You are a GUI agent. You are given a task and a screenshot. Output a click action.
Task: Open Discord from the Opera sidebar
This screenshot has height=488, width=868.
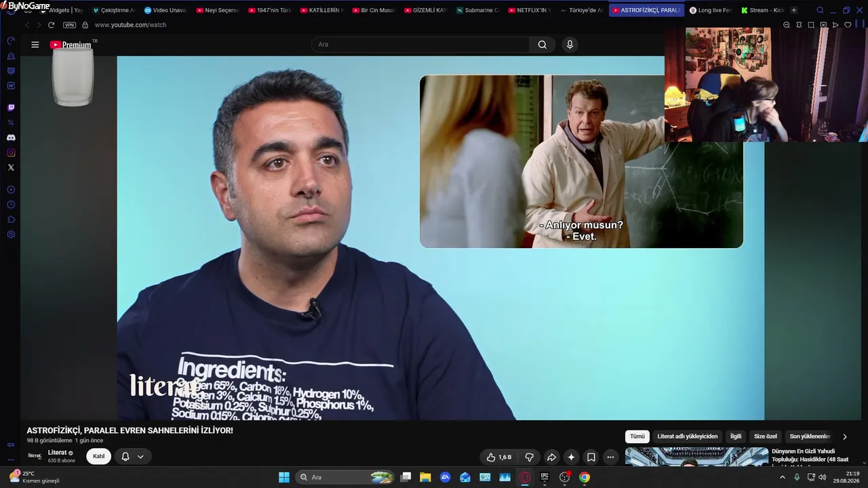11,138
